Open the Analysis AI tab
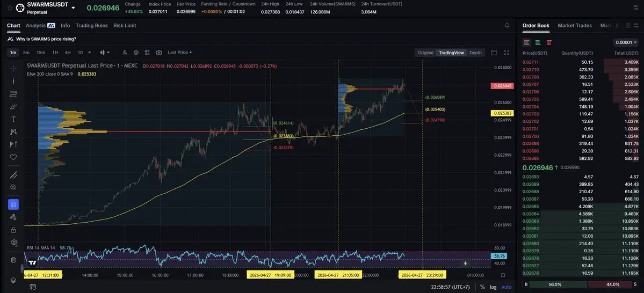This screenshot has width=644, height=293. coord(40,25)
